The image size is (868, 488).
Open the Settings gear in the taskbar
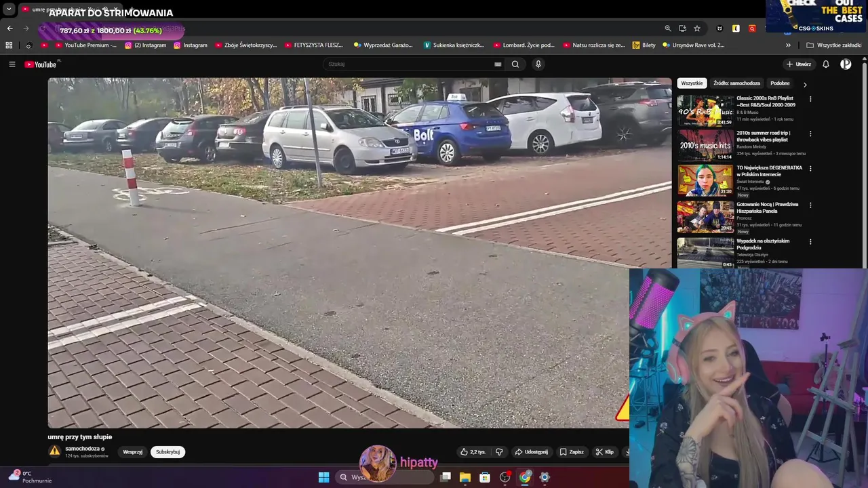(x=544, y=477)
